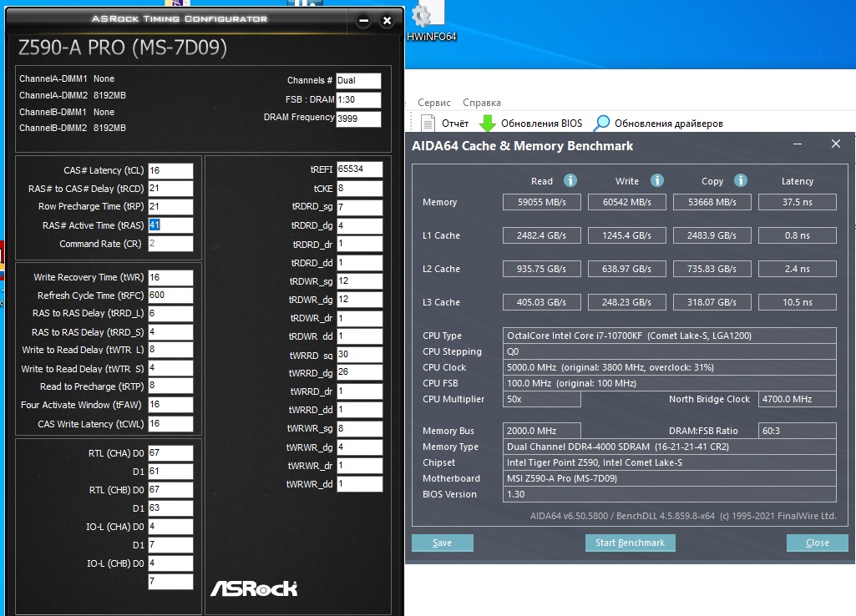Click the Memory Bus value 2000.0 MHz
Viewport: 856px width, 616px height.
coord(541,431)
